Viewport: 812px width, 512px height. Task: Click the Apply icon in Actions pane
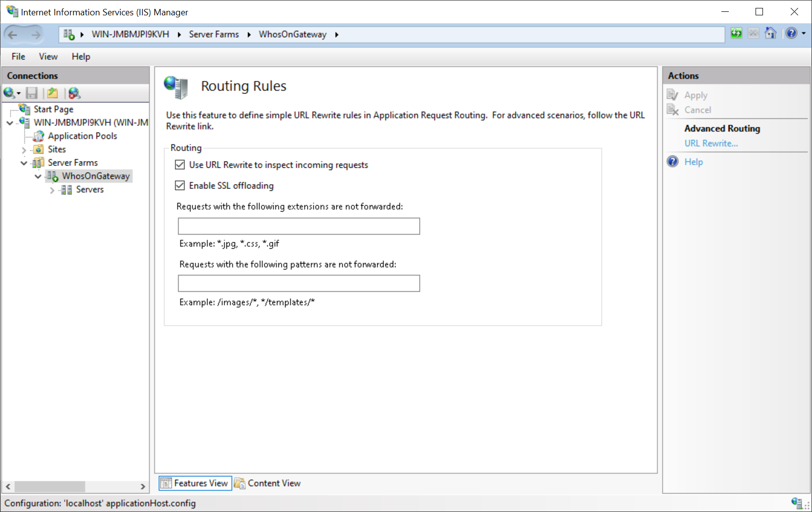coord(672,94)
